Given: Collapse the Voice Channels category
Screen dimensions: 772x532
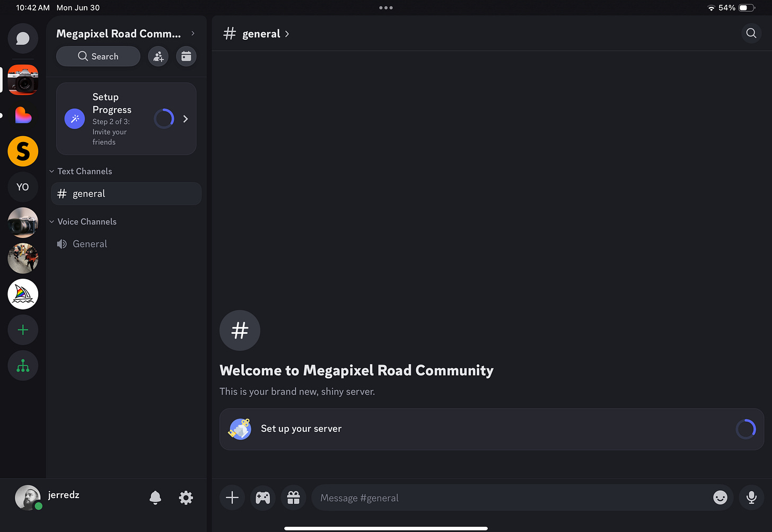Looking at the screenshot, I should (83, 221).
